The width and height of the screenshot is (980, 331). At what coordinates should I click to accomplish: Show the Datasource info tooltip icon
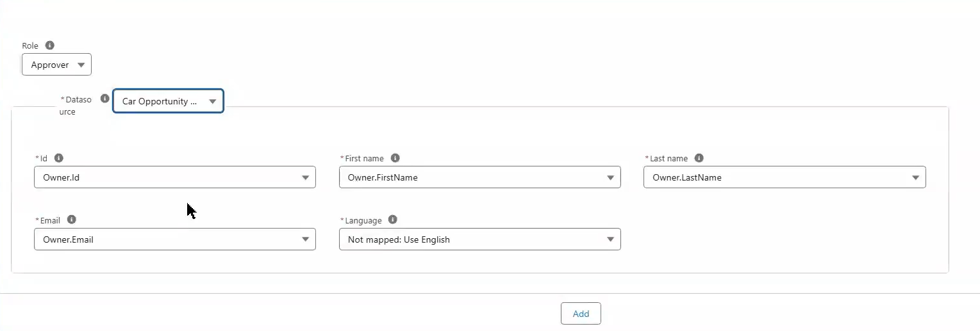tap(105, 99)
